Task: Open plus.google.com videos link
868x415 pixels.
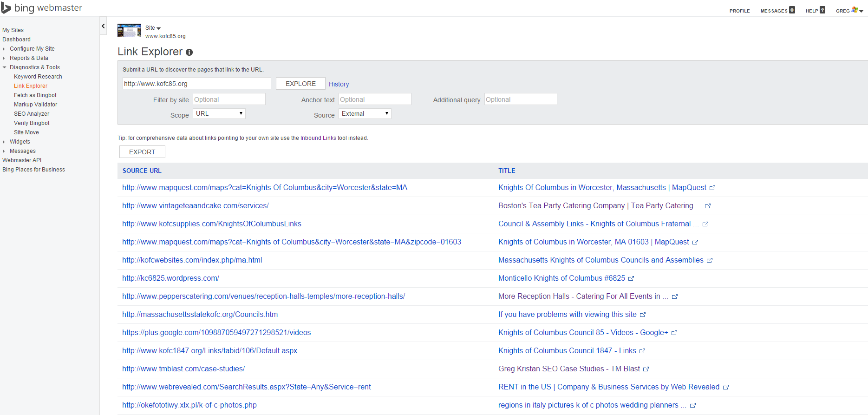Action: [216, 332]
